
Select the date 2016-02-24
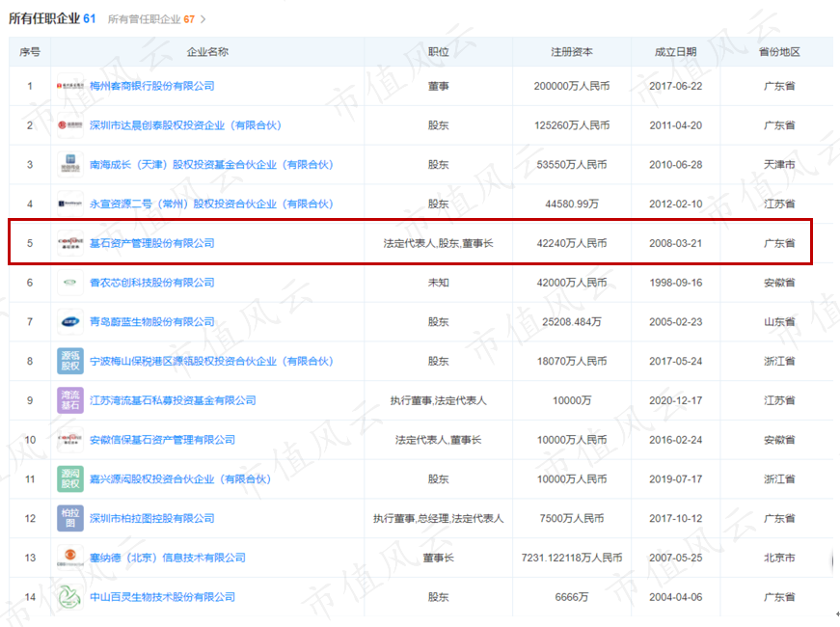[675, 440]
